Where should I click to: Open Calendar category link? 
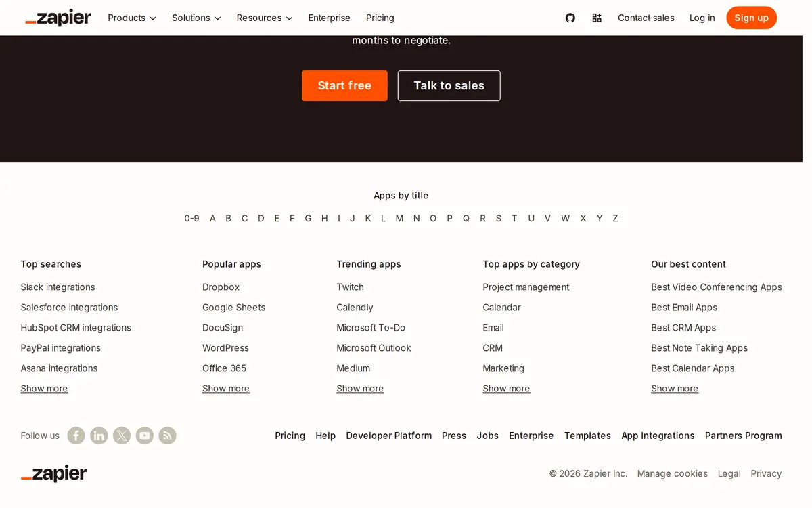click(x=502, y=308)
